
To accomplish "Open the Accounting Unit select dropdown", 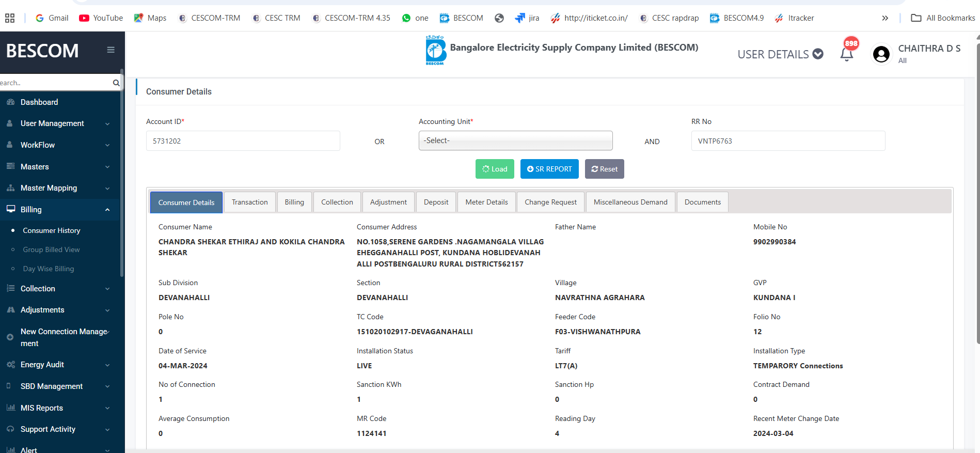I will 515,140.
